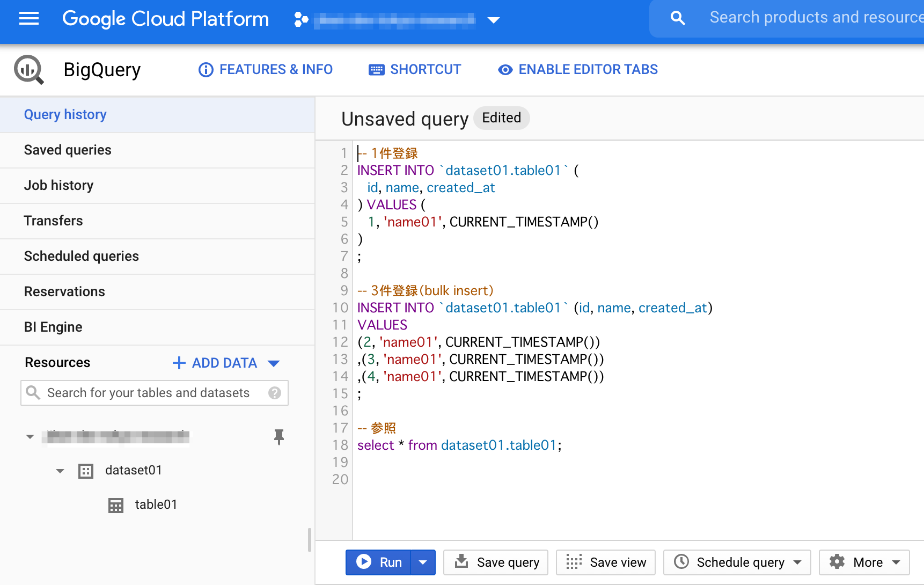Click the plus icon for ADD DATA
This screenshot has width=924, height=585.
tap(179, 363)
